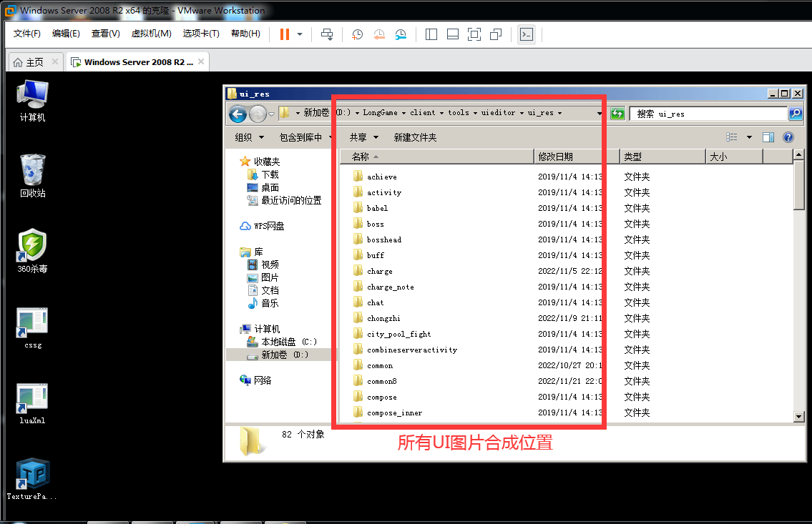Take a snapshot with the clock-plus icon
This screenshot has width=812, height=524.
click(x=357, y=34)
